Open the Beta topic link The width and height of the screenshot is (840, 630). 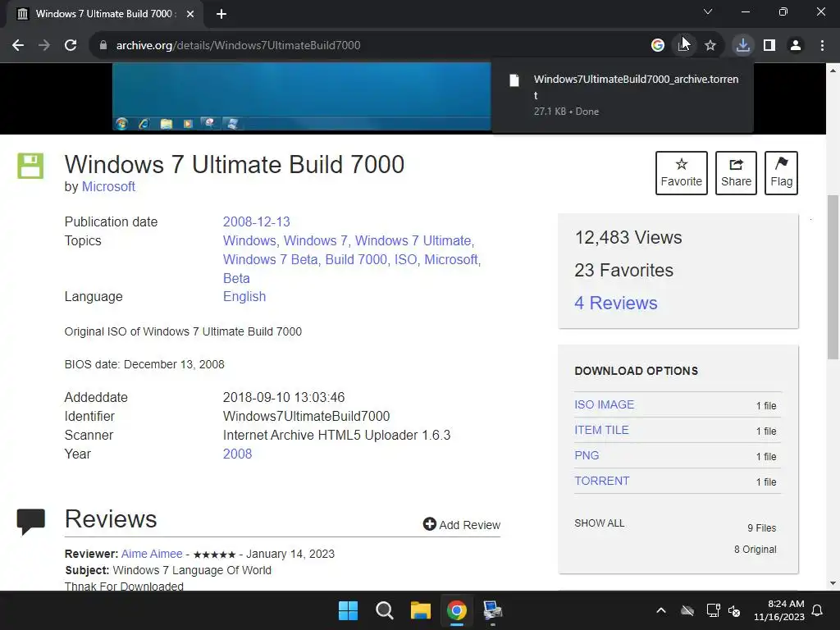pos(236,278)
